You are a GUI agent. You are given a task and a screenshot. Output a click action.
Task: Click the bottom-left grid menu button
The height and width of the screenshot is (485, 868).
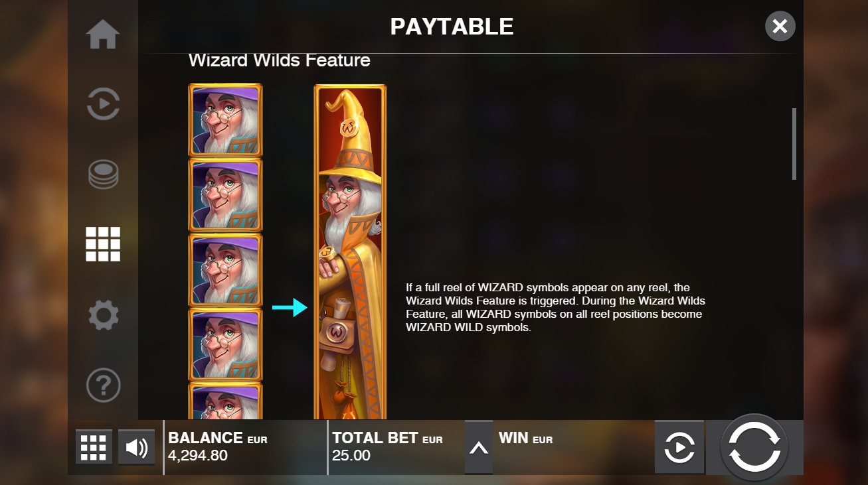pos(94,448)
